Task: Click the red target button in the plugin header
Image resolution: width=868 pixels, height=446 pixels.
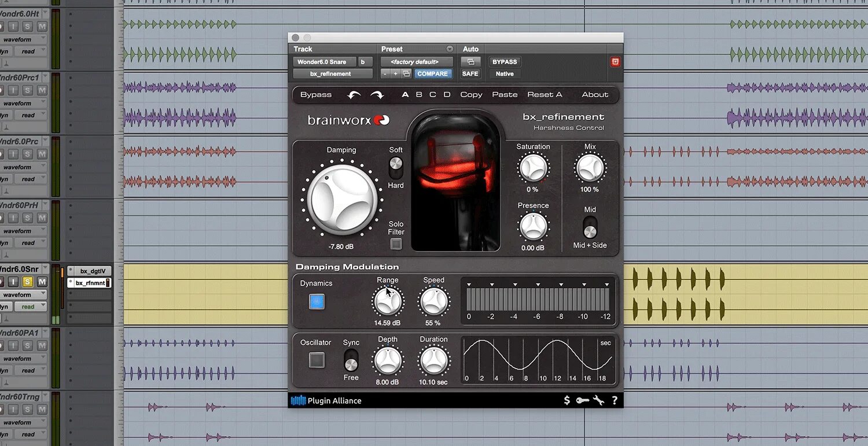Action: (615, 62)
